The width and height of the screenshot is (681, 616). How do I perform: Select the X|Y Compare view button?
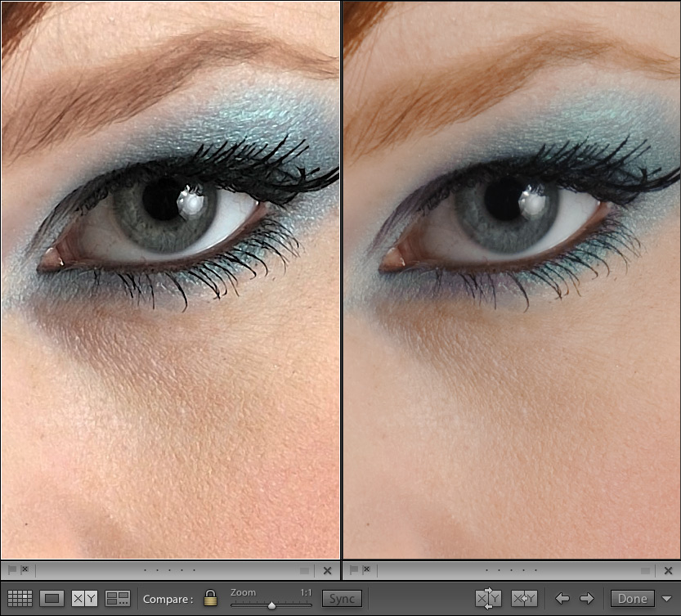click(x=84, y=598)
